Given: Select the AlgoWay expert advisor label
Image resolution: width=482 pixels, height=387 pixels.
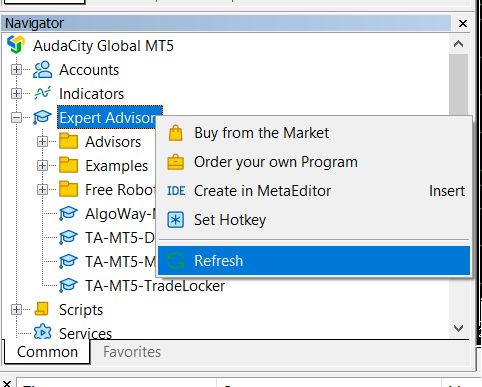Looking at the screenshot, I should tap(120, 214).
